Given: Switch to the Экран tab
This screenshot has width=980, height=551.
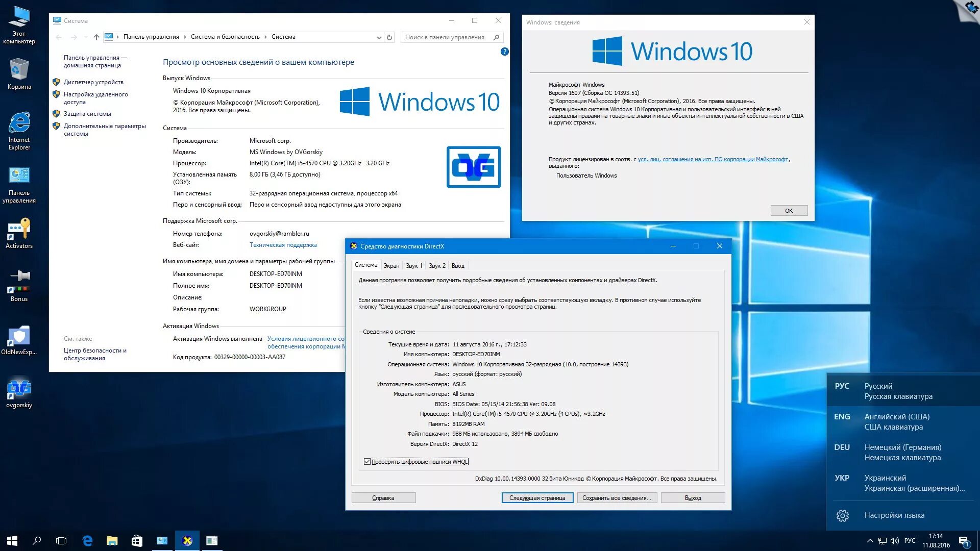Looking at the screenshot, I should pyautogui.click(x=391, y=266).
